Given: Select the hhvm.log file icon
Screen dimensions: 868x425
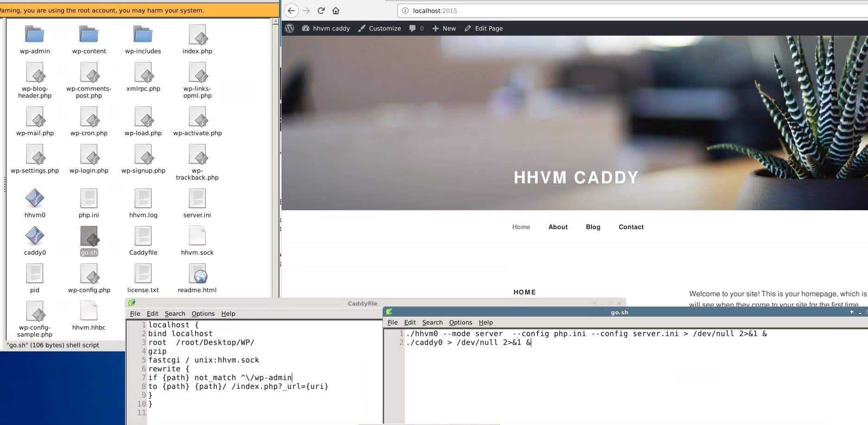Looking at the screenshot, I should [x=143, y=199].
